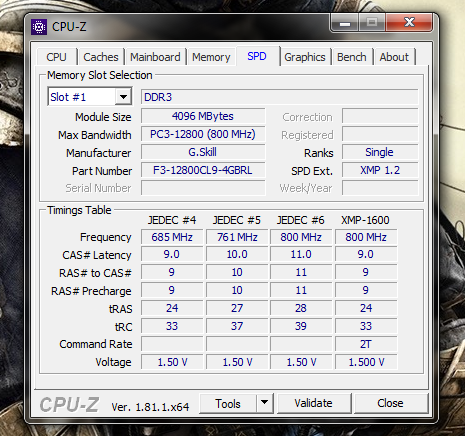Switch to the Memory tab
This screenshot has width=465, height=436.
click(x=211, y=57)
